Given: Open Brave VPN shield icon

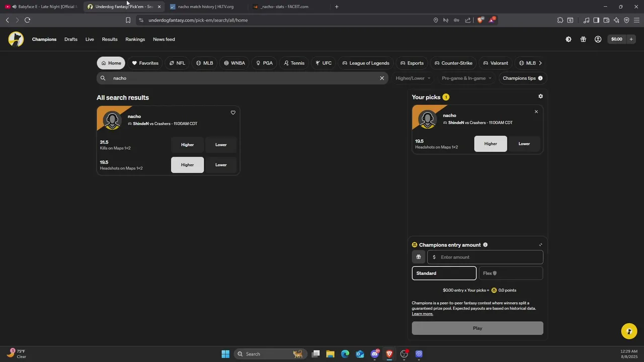Looking at the screenshot, I should 626,20.
